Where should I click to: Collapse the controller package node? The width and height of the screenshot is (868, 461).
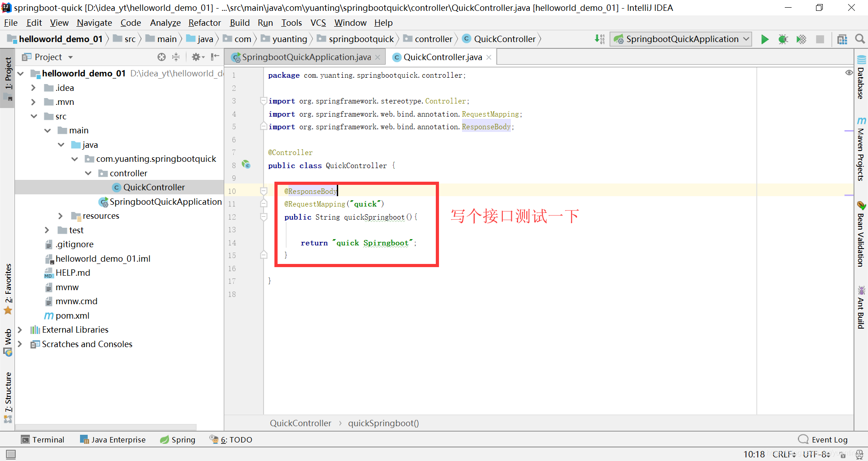[88, 173]
